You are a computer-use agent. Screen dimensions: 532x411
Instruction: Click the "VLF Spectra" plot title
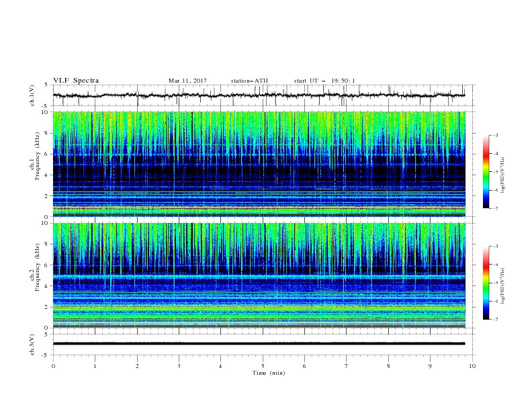click(x=76, y=81)
